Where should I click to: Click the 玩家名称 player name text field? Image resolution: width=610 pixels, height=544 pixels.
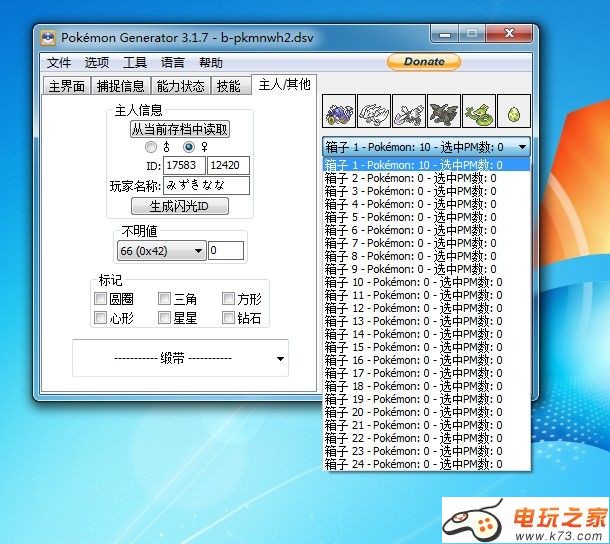206,185
